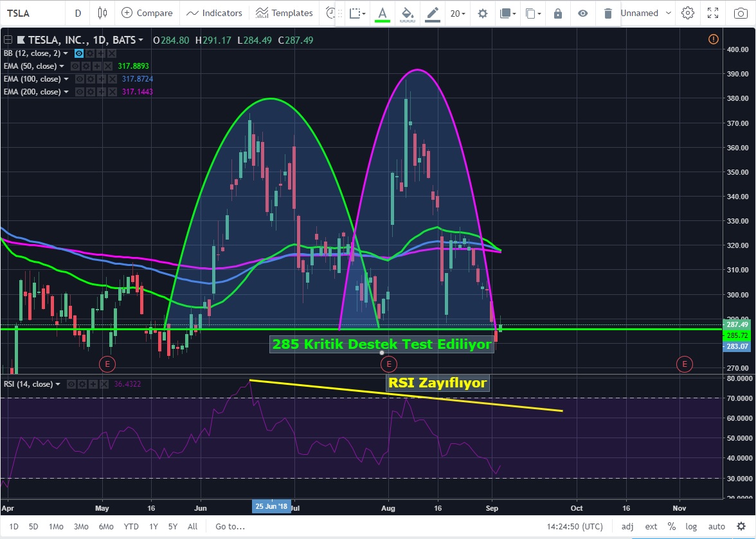
Task: Delete the selected drawing with the trash icon
Action: pos(608,13)
